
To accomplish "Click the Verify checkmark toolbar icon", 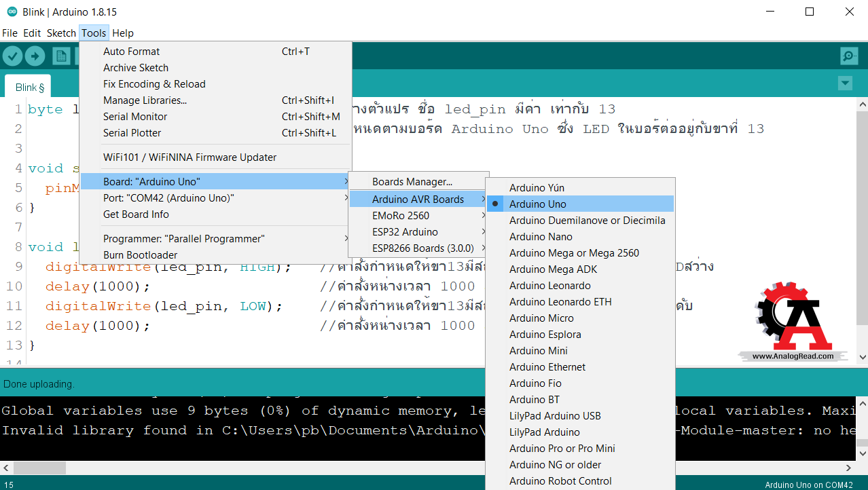I will click(12, 56).
